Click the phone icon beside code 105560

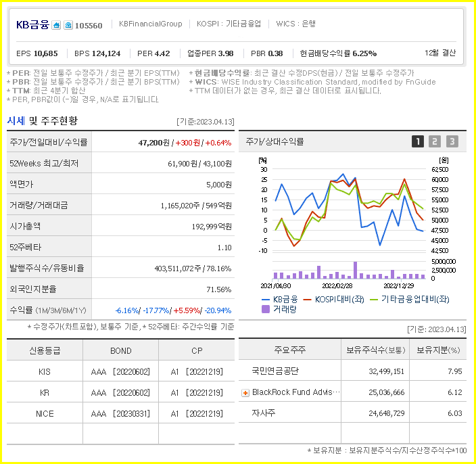[x=68, y=25]
